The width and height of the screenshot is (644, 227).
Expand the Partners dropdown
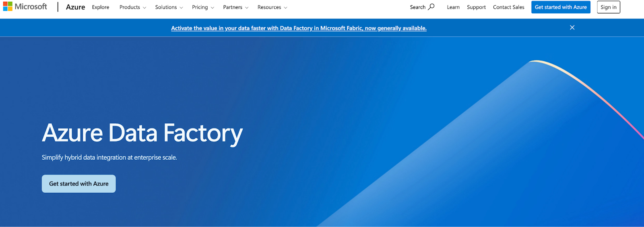[236, 7]
